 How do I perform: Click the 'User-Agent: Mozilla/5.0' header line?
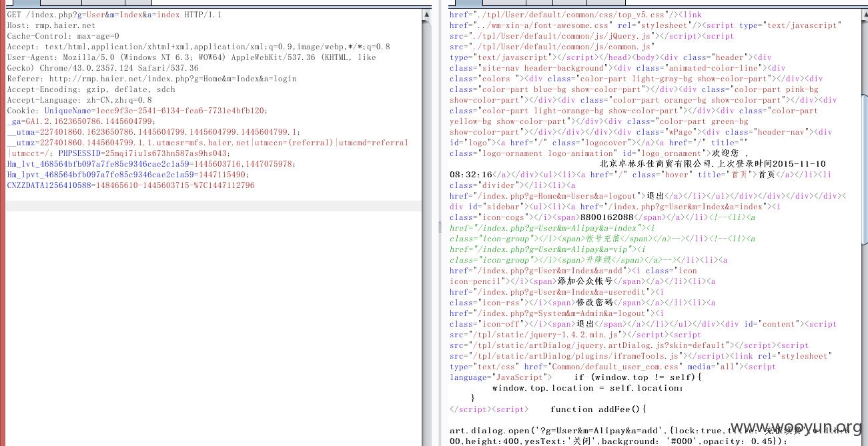pyautogui.click(x=191, y=57)
